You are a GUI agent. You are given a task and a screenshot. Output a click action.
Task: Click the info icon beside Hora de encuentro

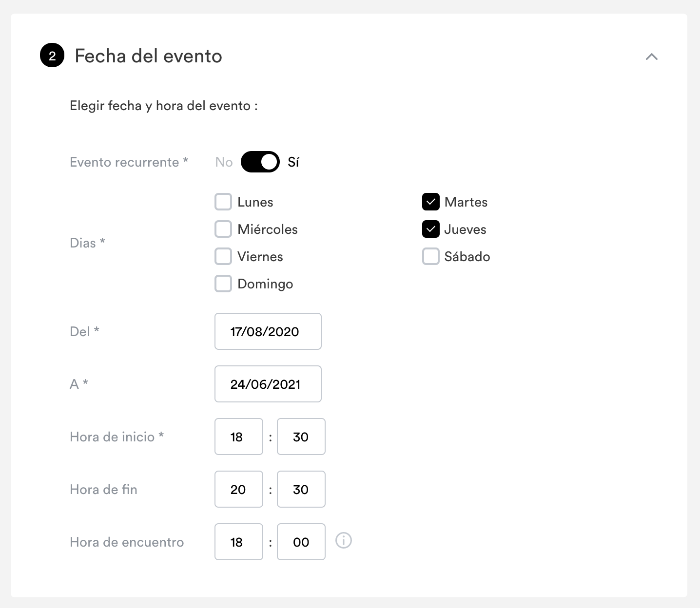[x=344, y=540]
